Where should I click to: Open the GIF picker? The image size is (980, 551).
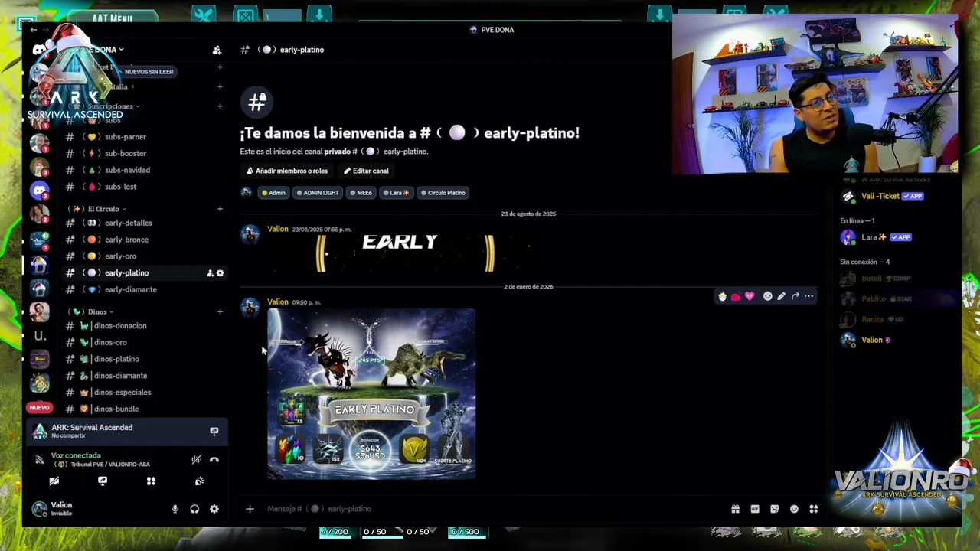tap(755, 509)
